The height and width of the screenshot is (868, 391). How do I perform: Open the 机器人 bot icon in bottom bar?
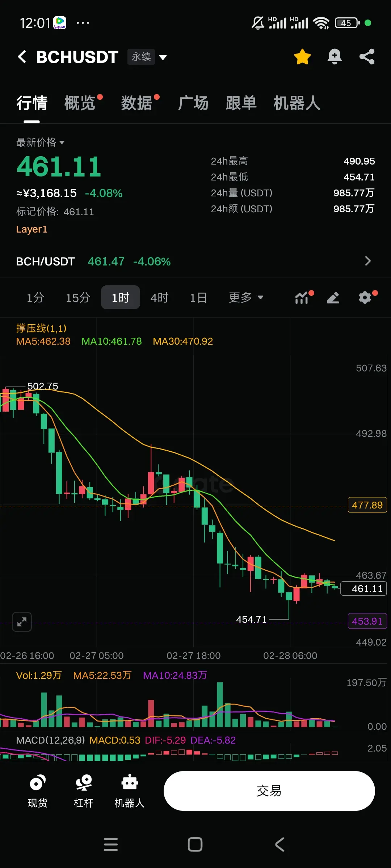130,791
